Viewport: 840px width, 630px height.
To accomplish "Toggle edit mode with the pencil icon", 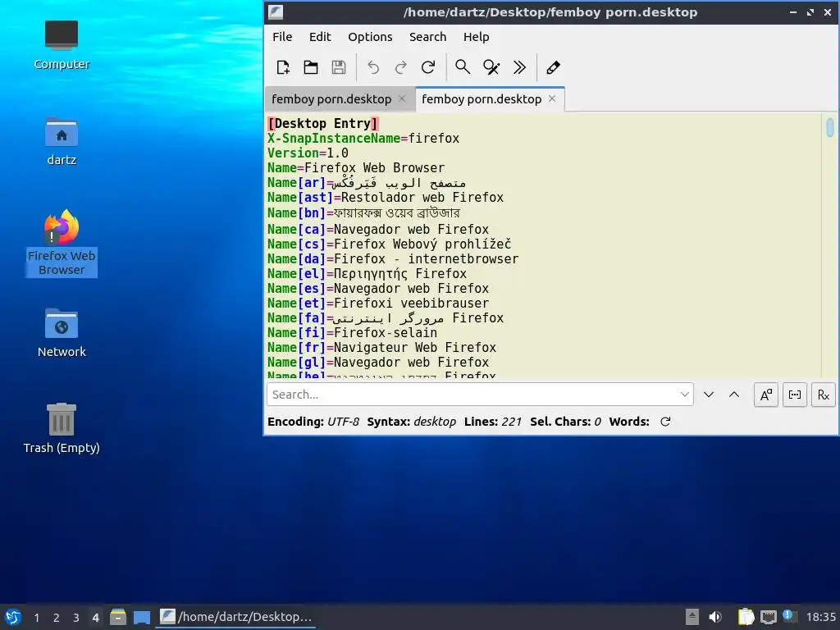I will point(554,67).
